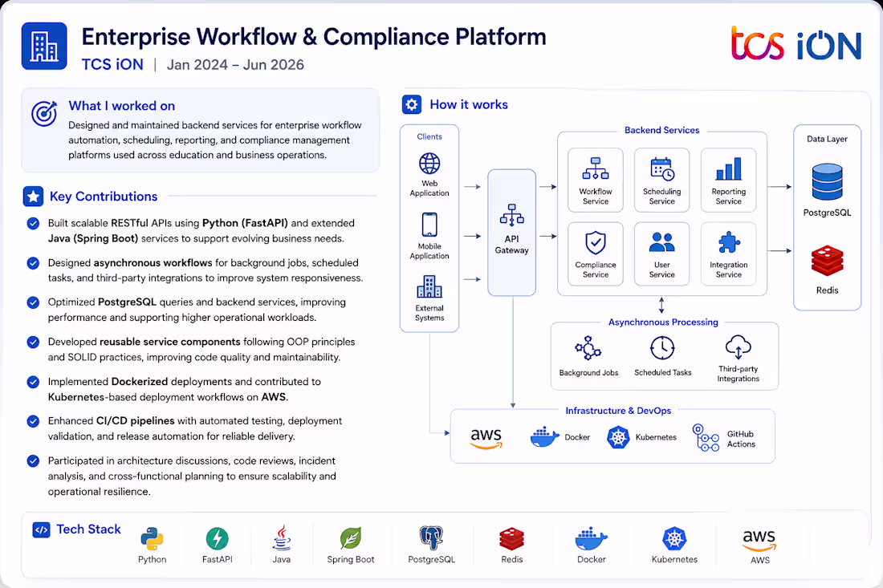Image resolution: width=883 pixels, height=588 pixels.
Task: Select the Spring Boot leaf logo
Action: [351, 538]
